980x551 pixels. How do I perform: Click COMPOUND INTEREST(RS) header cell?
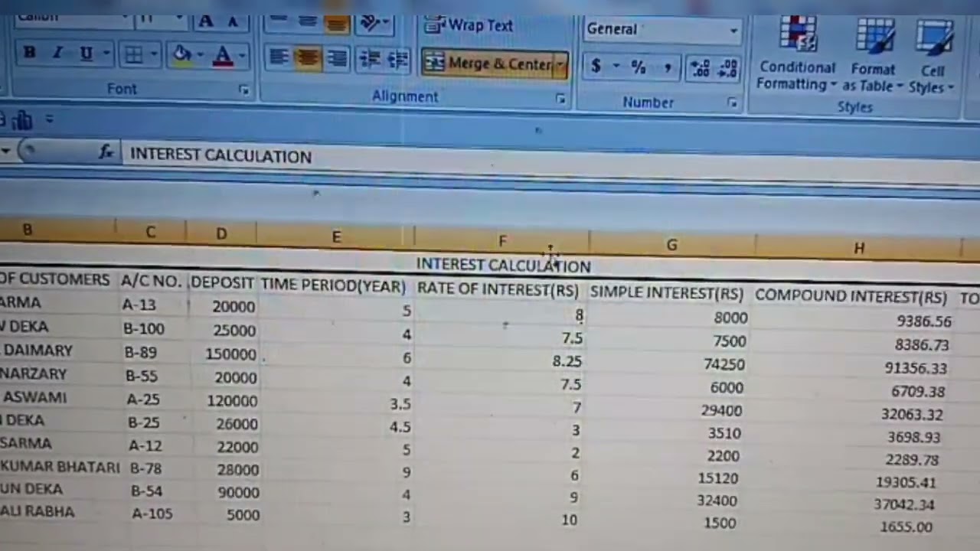click(x=851, y=297)
